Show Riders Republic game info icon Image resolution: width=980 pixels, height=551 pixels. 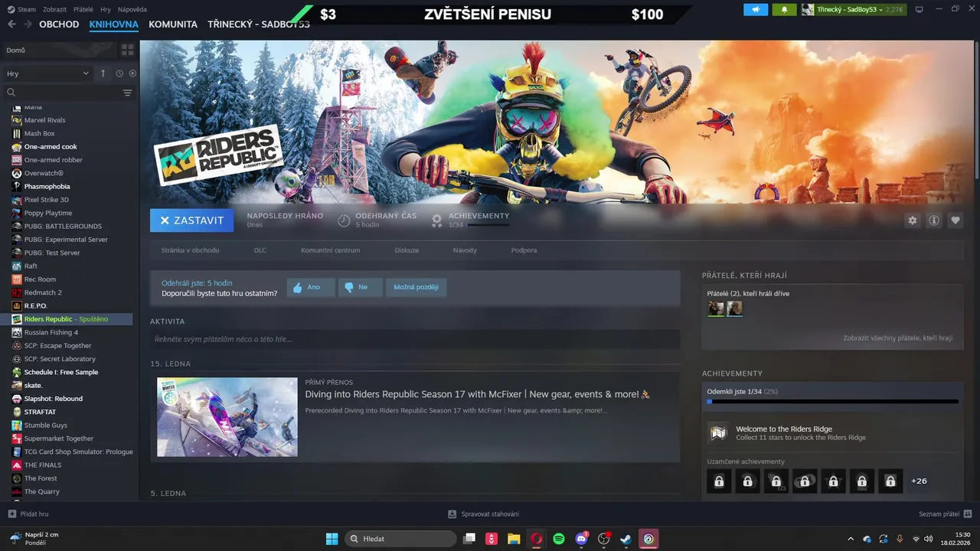click(934, 220)
